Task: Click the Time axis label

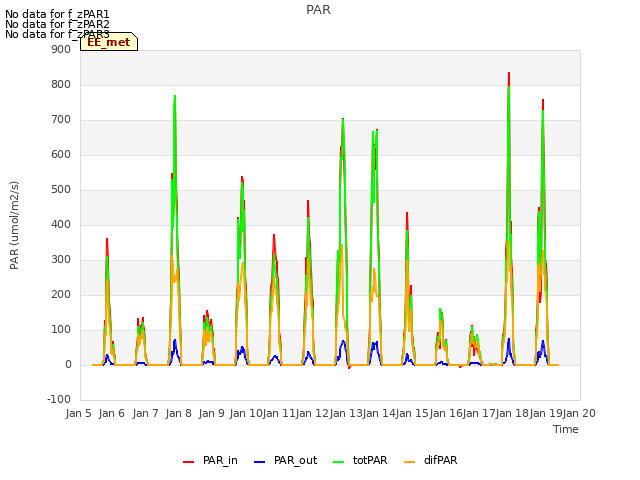Action: click(x=566, y=429)
